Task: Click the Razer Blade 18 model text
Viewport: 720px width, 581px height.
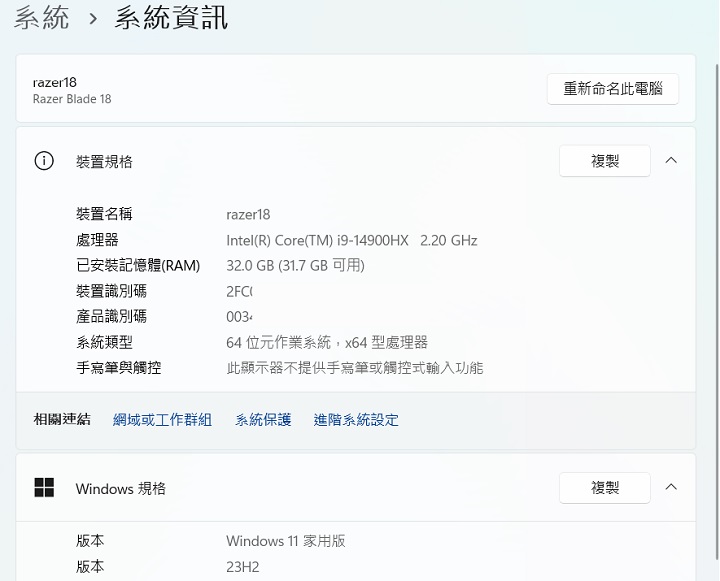Action: tap(72, 99)
